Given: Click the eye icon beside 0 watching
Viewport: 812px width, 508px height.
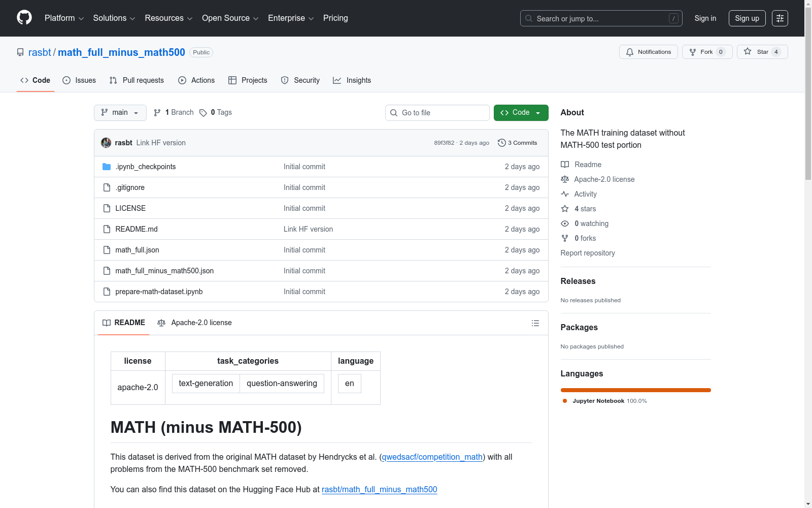Looking at the screenshot, I should (x=565, y=224).
